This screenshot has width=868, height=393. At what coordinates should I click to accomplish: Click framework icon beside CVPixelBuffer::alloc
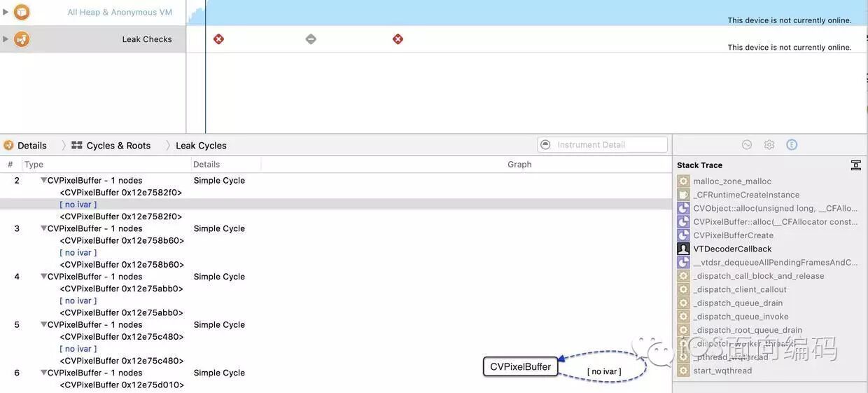[684, 222]
